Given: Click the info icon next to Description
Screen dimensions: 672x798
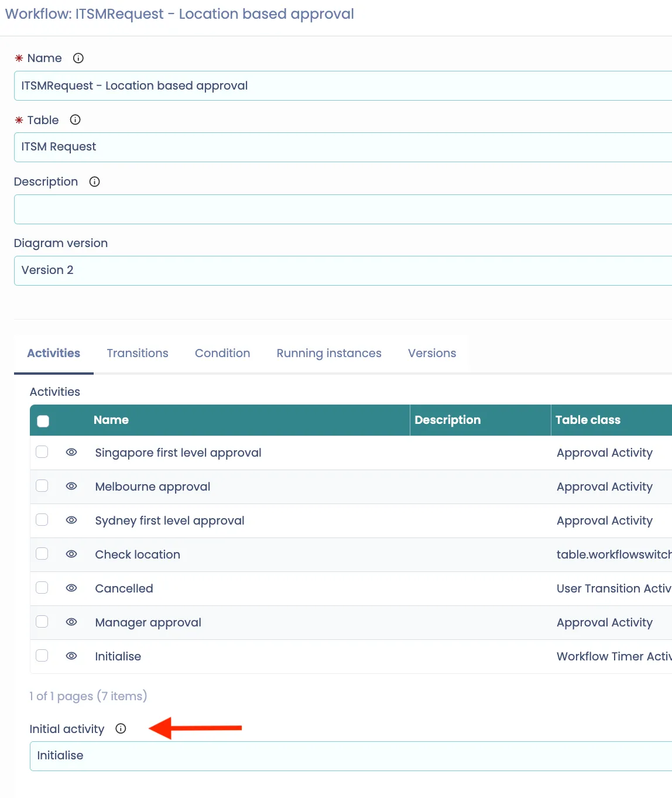Looking at the screenshot, I should tap(94, 181).
